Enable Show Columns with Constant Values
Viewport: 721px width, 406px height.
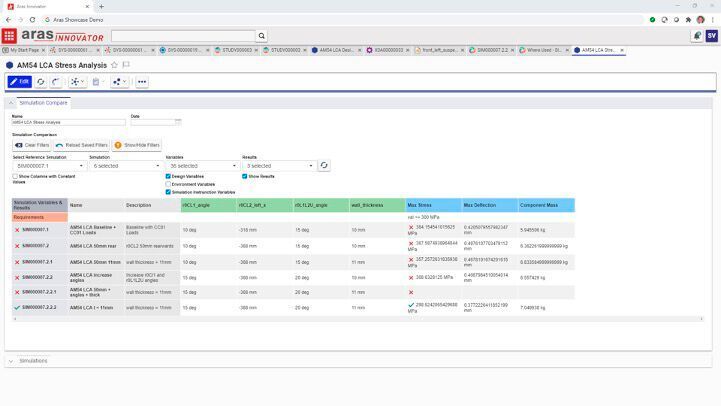click(x=15, y=176)
